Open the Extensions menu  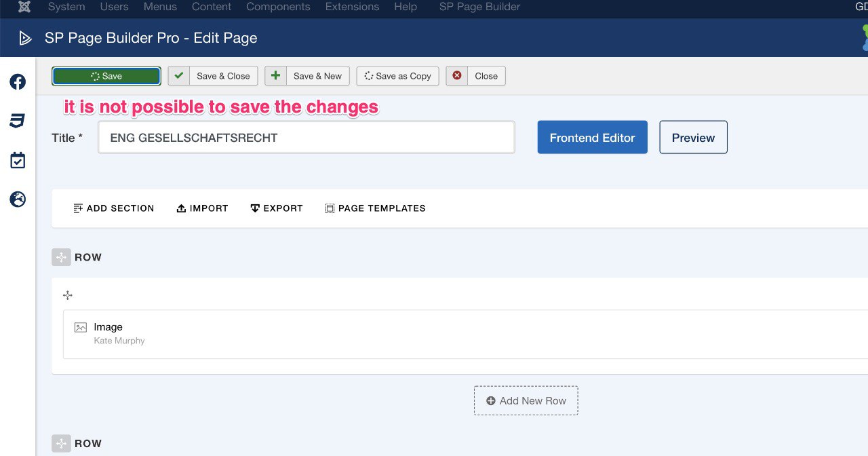pyautogui.click(x=351, y=7)
